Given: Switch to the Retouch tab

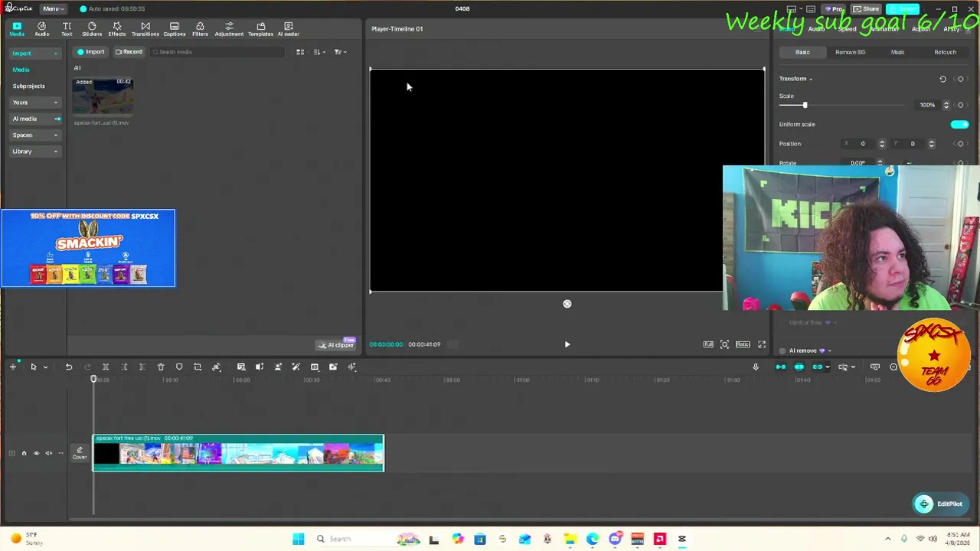Looking at the screenshot, I should tap(945, 52).
